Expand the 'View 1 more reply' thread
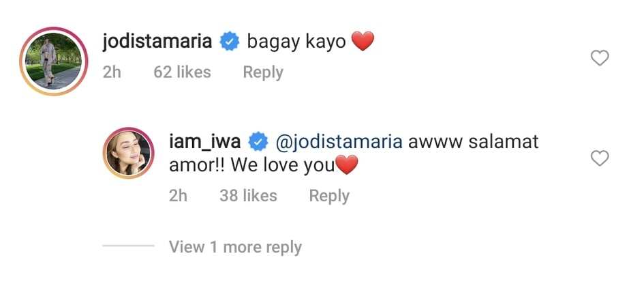Viewport: 644px width, 288px height. (235, 247)
